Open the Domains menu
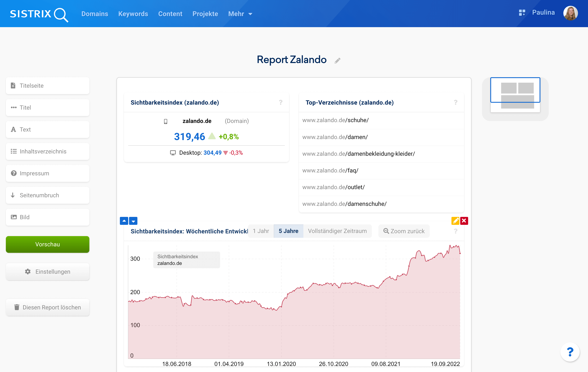 point(95,14)
